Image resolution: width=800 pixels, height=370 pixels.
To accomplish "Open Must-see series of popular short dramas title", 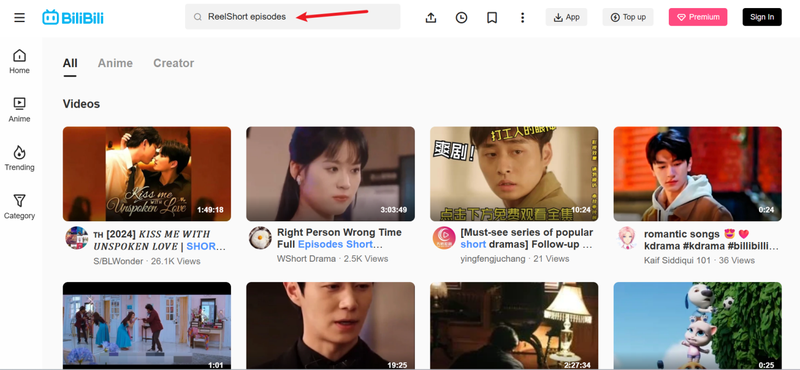I will [527, 238].
